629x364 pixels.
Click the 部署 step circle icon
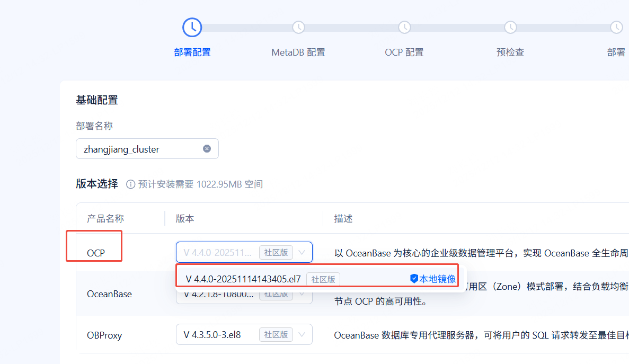click(x=616, y=27)
